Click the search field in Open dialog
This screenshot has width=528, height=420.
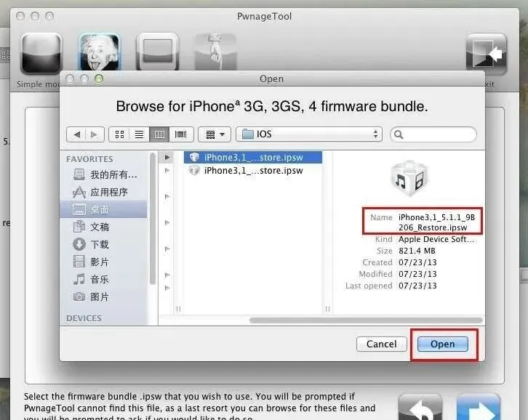(433, 134)
